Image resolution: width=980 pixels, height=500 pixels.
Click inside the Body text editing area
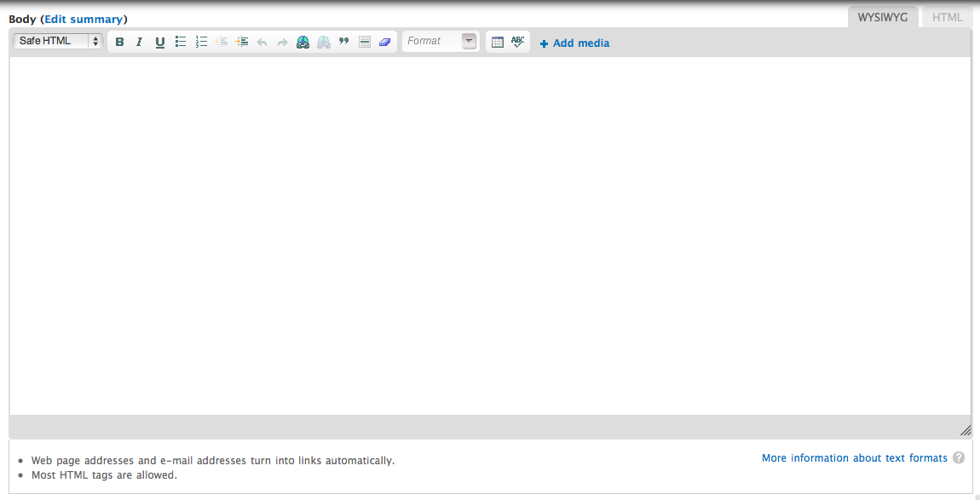point(490,236)
